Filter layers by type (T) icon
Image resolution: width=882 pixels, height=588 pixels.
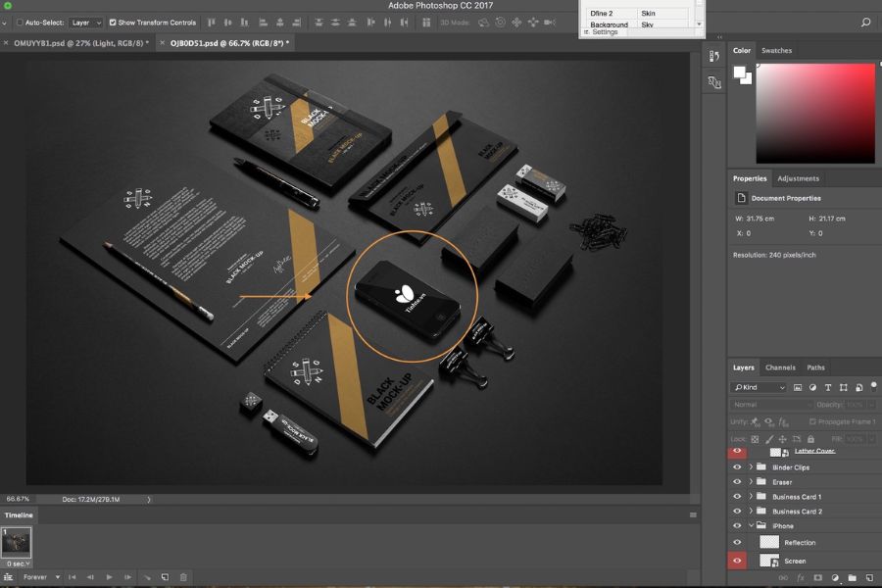[x=828, y=387]
